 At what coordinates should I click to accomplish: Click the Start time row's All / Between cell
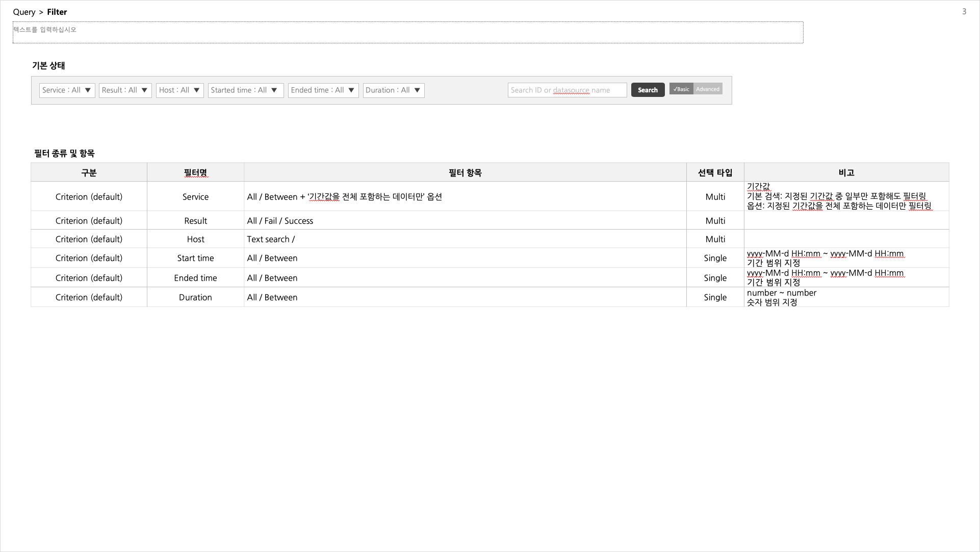(465, 258)
